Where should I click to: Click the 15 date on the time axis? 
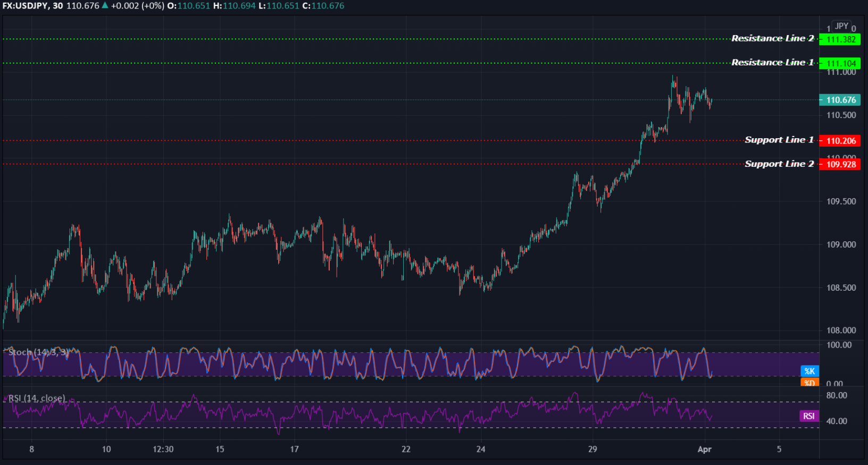220,450
